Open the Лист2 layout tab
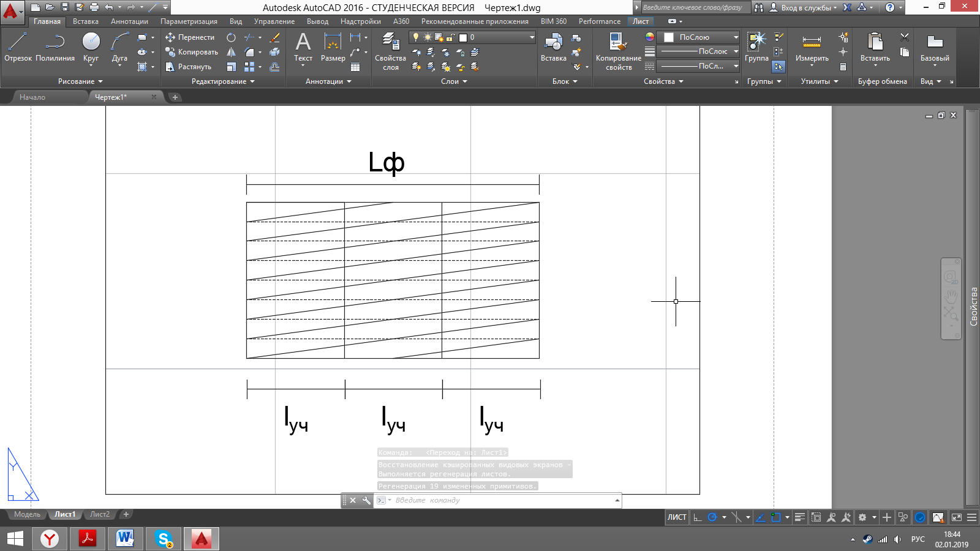The width and height of the screenshot is (980, 551). (100, 514)
